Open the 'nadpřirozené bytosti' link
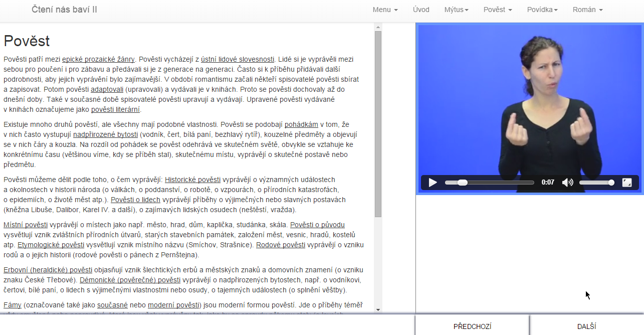This screenshot has height=335, width=644. click(105, 134)
